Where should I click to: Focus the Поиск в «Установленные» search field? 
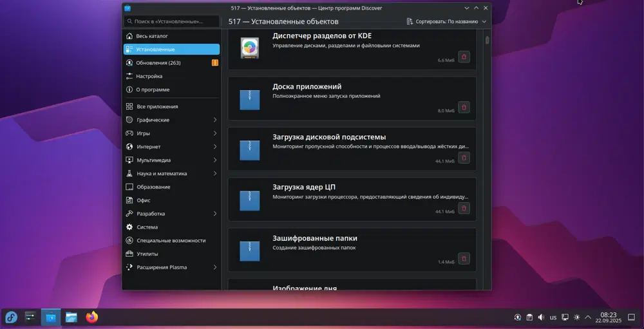click(x=171, y=21)
